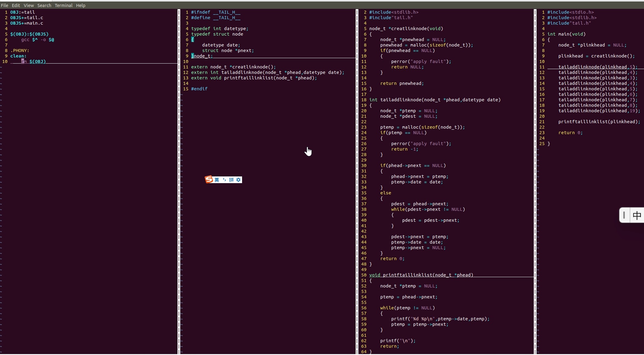
Task: Click the Sogou input method S logo
Action: coord(209,179)
